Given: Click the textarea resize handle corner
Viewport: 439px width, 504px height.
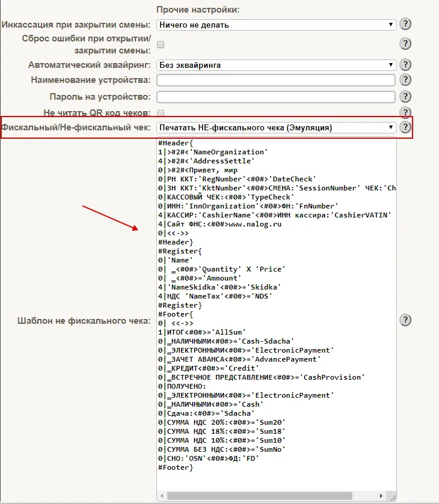Looking at the screenshot, I should (392, 497).
